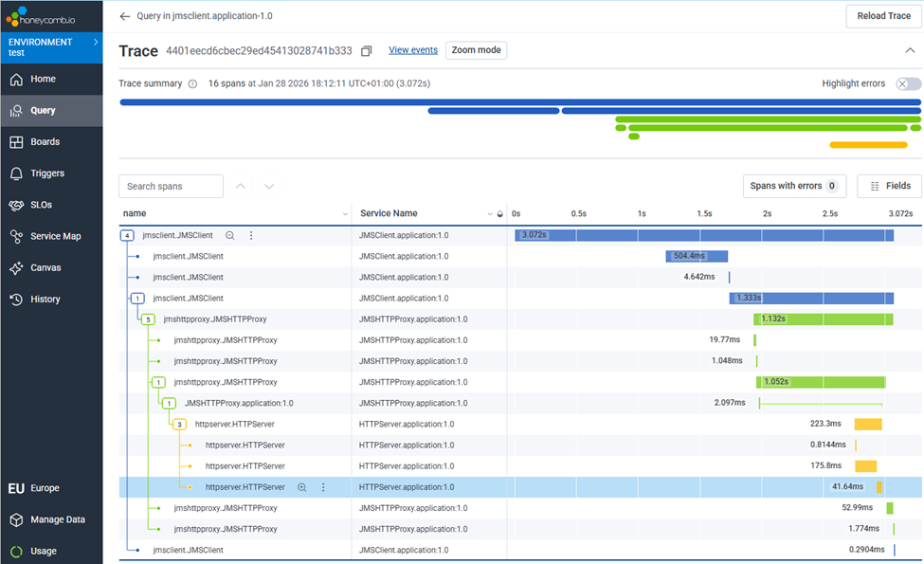
Task: Click the 1.333s blue span bar
Action: pos(811,299)
